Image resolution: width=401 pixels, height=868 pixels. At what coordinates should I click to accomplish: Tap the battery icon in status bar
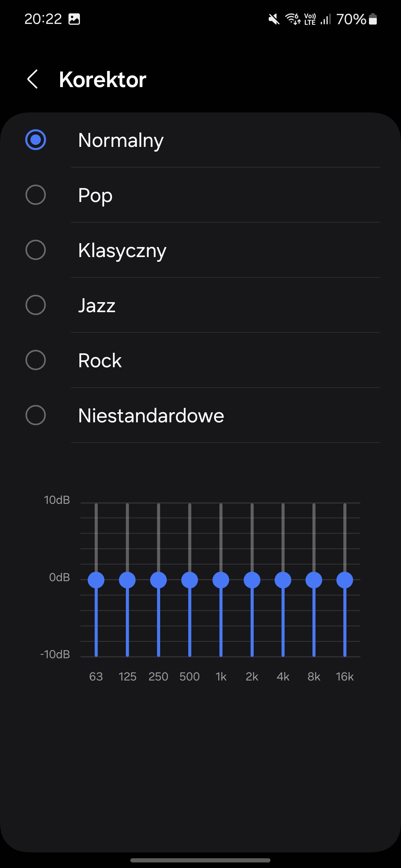click(x=373, y=19)
